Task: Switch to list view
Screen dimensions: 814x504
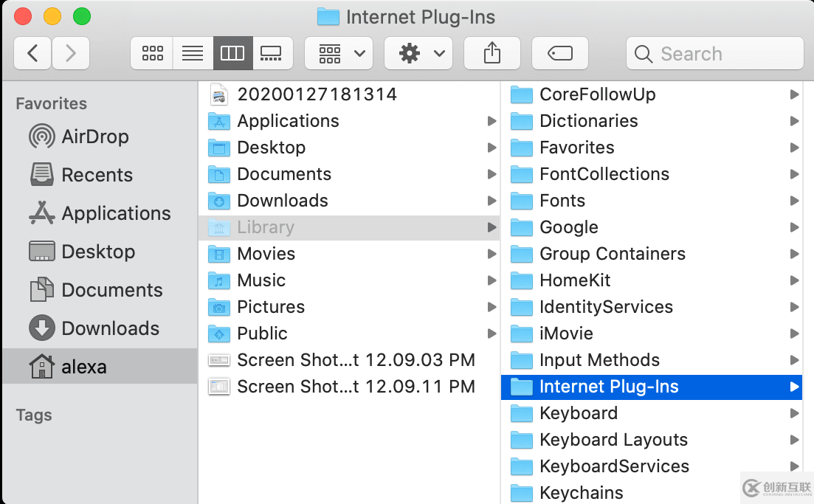Action: (x=193, y=52)
